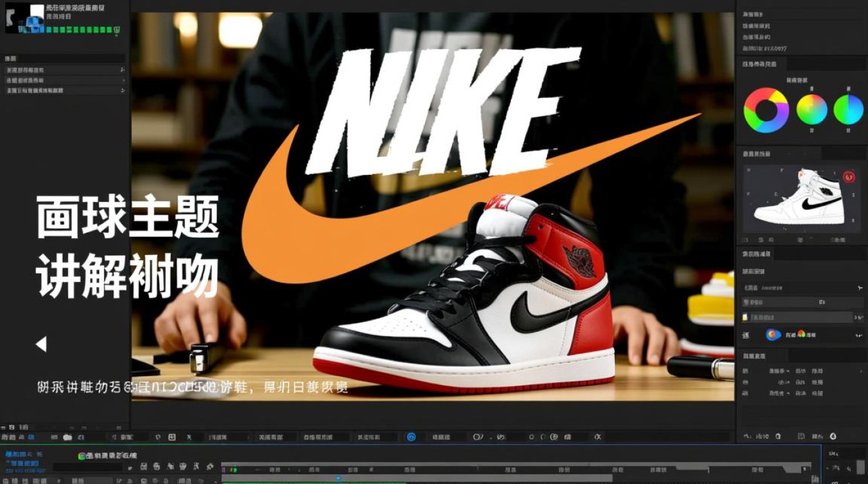Click the green marker at timeline ruler start
This screenshot has width=868, height=484.
(234, 469)
